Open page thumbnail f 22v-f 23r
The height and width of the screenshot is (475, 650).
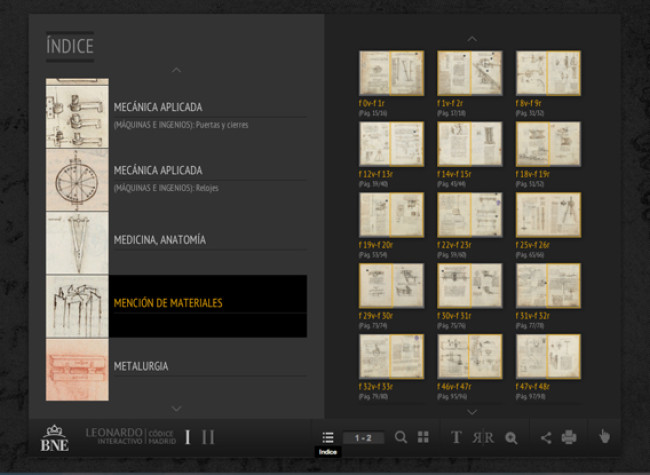tap(470, 215)
